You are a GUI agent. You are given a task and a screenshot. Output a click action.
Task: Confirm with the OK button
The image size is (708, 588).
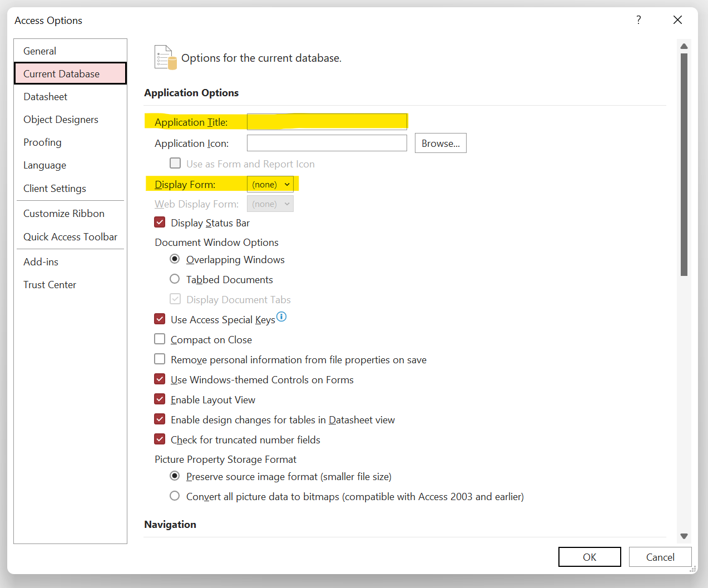click(590, 557)
